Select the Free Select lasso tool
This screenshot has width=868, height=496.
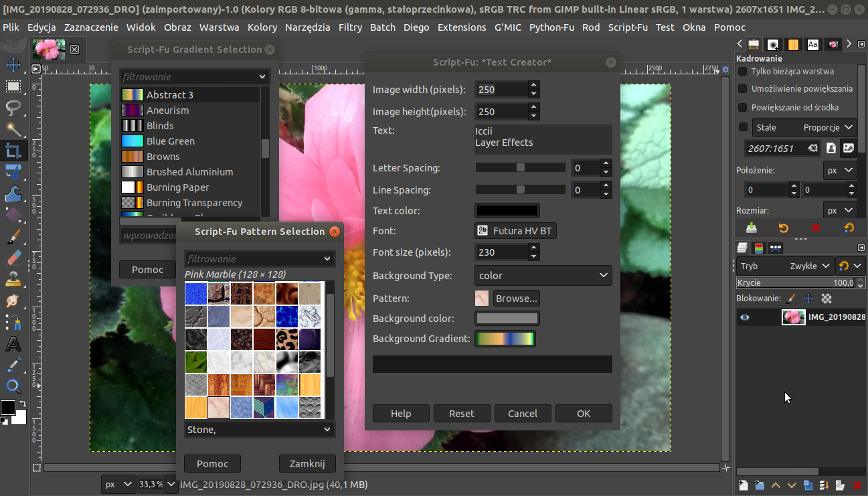(x=13, y=108)
